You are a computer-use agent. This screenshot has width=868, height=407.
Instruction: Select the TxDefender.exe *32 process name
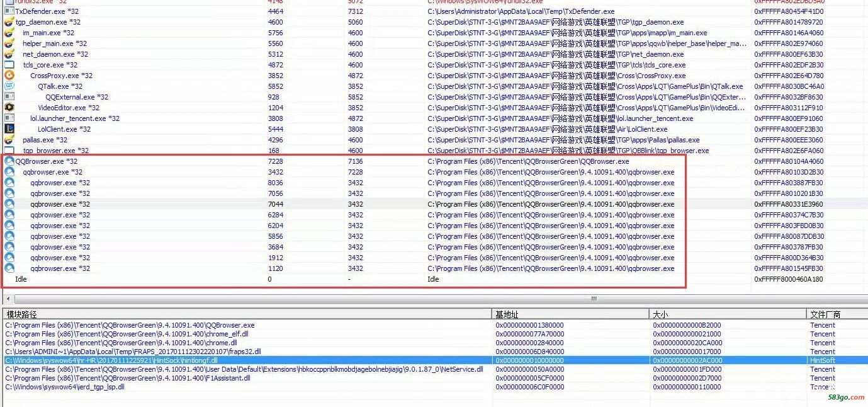(x=47, y=11)
